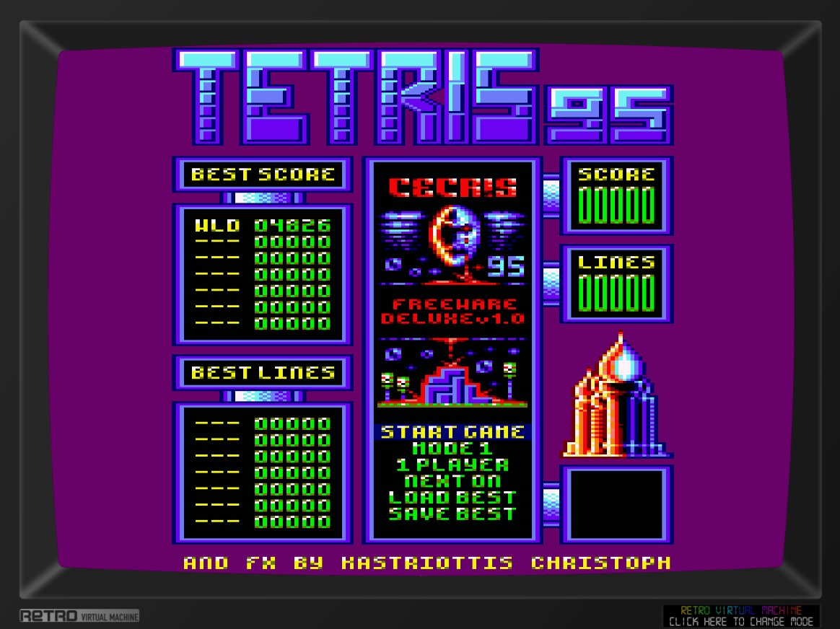
Task: Click the DELUXE v1.0 version text
Action: 453,319
